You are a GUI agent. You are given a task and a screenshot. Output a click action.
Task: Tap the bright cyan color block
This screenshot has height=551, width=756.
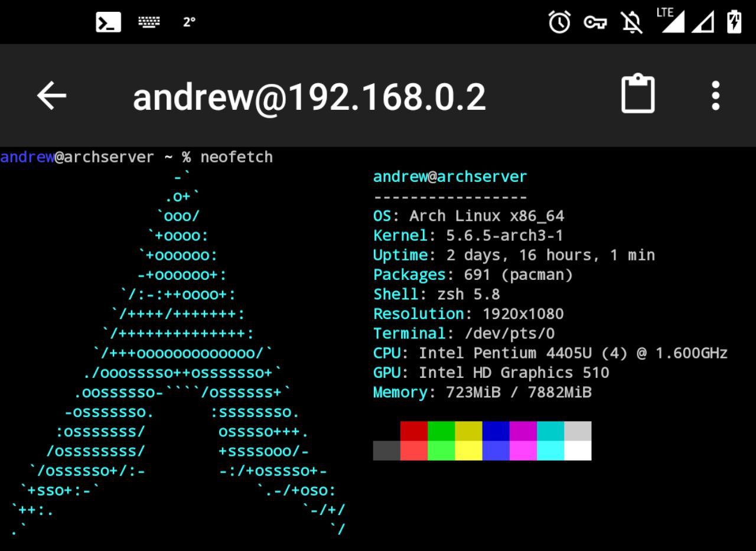coord(550,451)
